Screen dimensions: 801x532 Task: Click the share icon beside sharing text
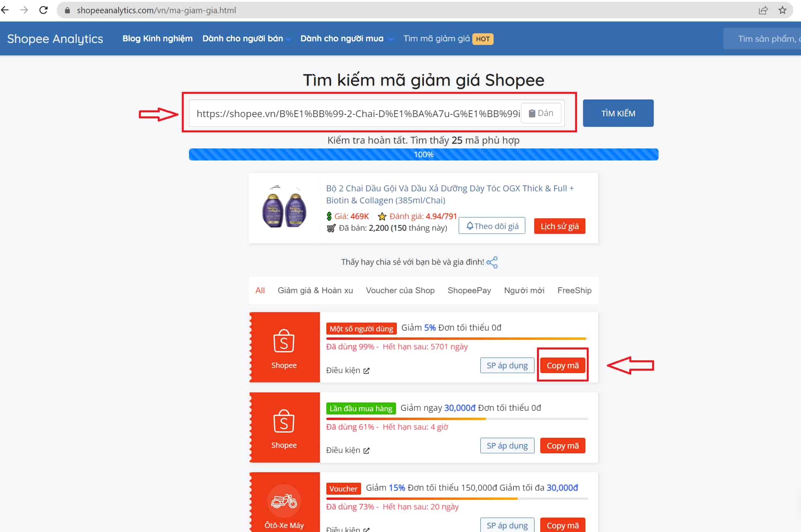pyautogui.click(x=492, y=262)
